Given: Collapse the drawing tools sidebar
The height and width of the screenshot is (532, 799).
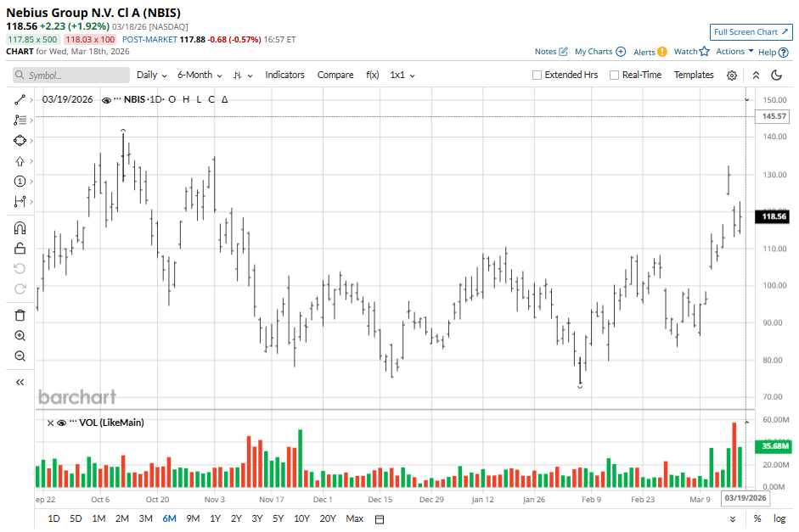Looking at the screenshot, I should pos(20,382).
